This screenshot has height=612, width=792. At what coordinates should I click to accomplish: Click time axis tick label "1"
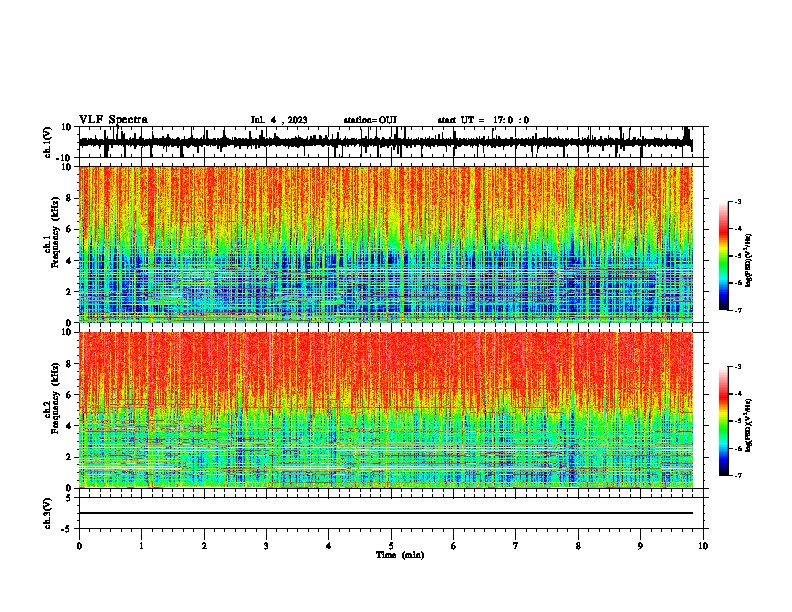click(x=141, y=546)
